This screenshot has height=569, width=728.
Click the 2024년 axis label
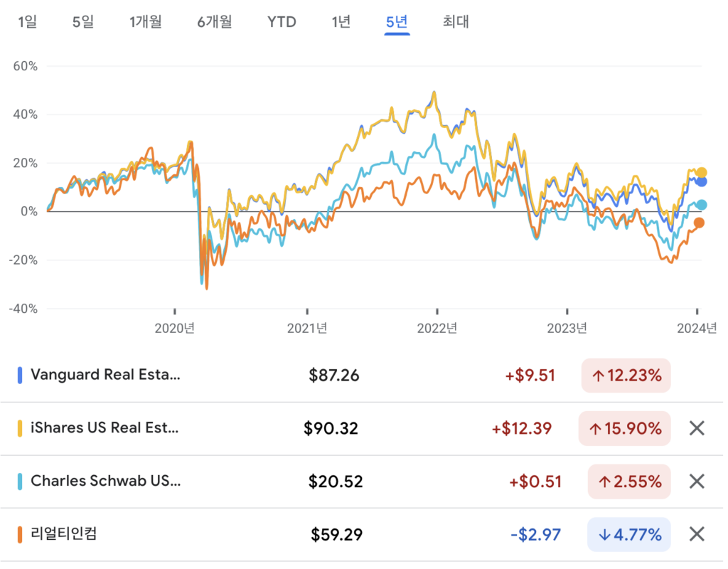pos(697,329)
